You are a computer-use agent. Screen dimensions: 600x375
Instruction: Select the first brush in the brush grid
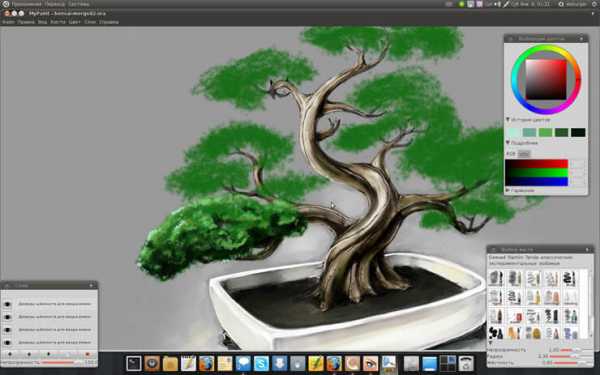(496, 279)
